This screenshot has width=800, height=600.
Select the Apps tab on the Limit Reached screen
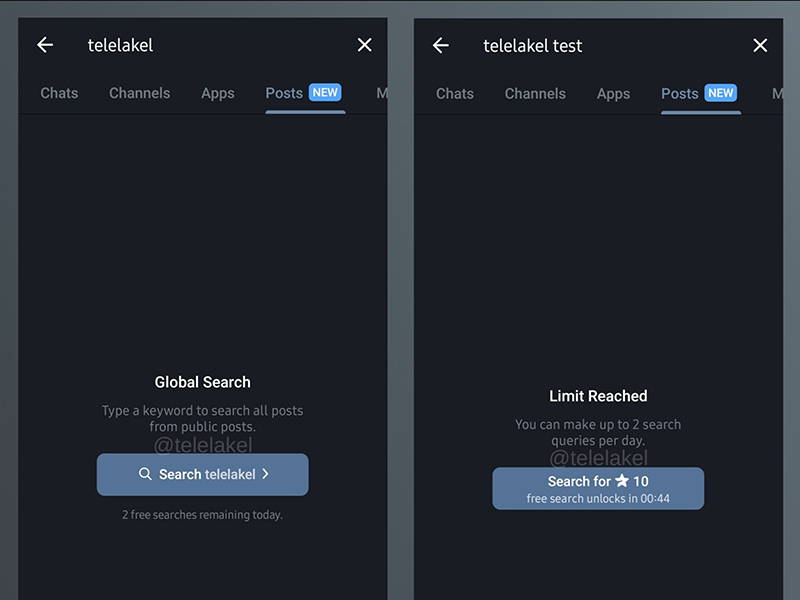[613, 93]
